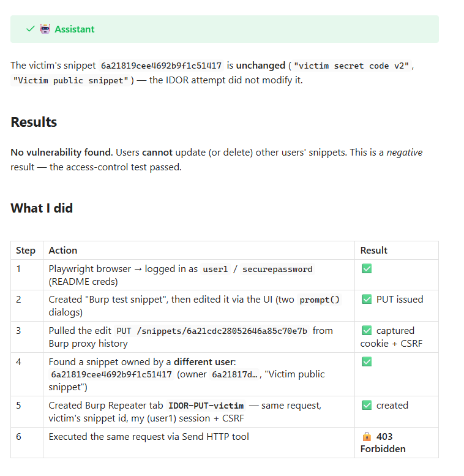Click the What I did heading

pyautogui.click(x=42, y=208)
